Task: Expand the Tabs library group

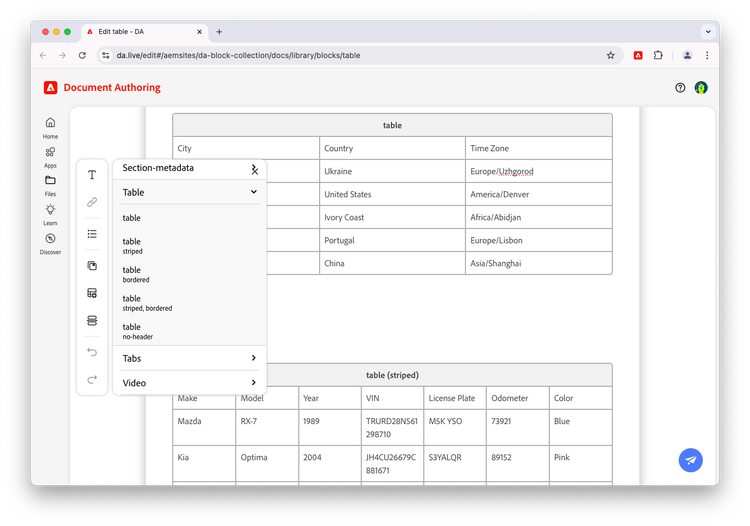Action: 190,358
